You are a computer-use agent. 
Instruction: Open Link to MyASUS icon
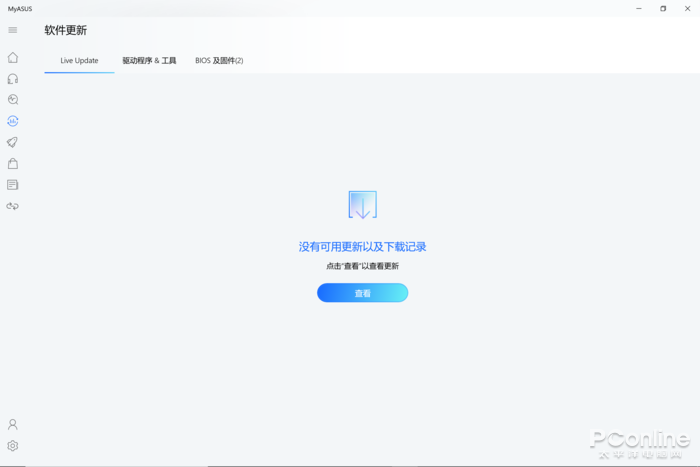click(x=13, y=206)
